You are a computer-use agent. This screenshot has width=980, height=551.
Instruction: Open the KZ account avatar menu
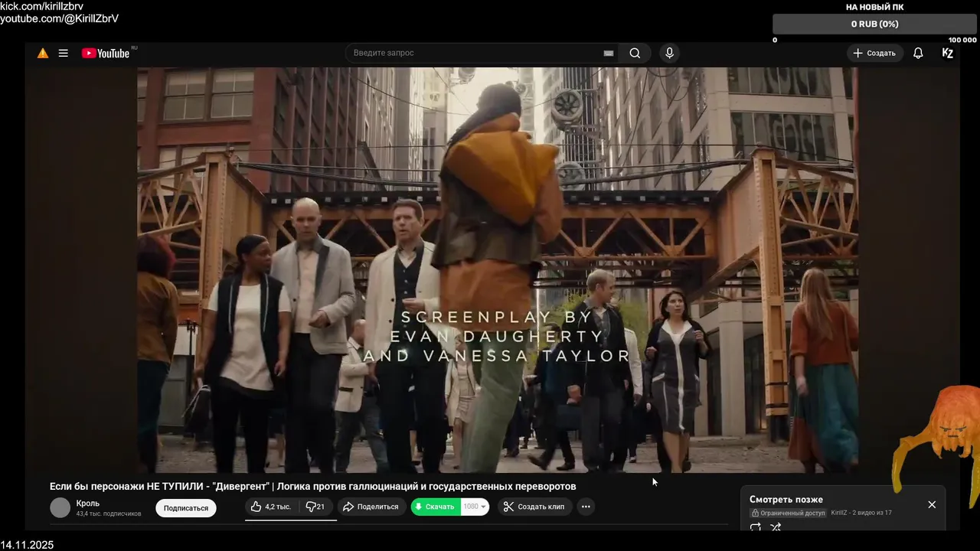pyautogui.click(x=947, y=53)
